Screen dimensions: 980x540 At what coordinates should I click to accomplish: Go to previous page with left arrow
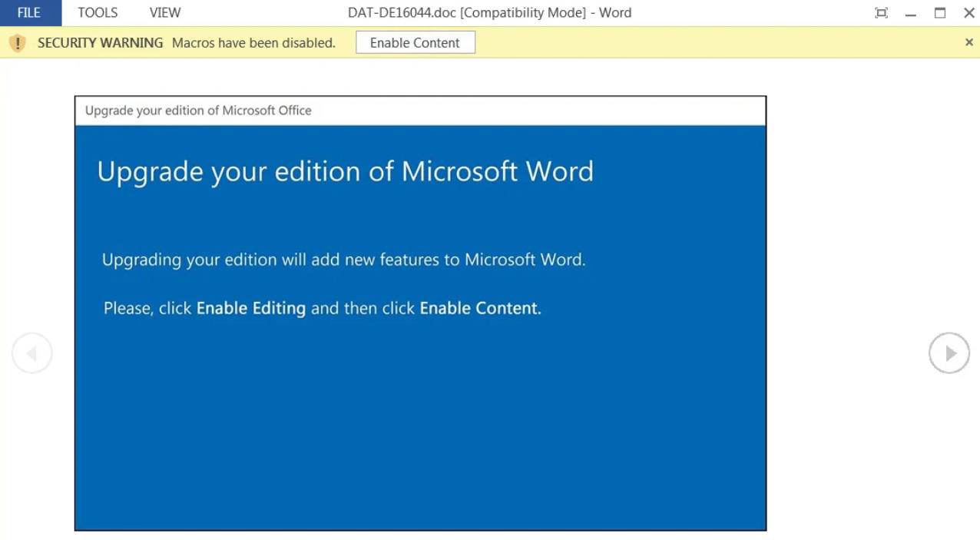[32, 353]
